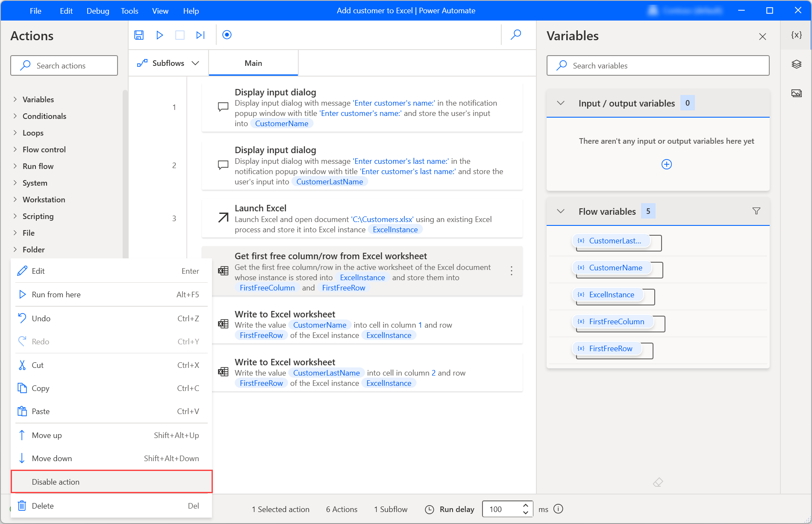This screenshot has width=812, height=524.
Task: Open the Subflows dropdown
Action: tap(168, 63)
